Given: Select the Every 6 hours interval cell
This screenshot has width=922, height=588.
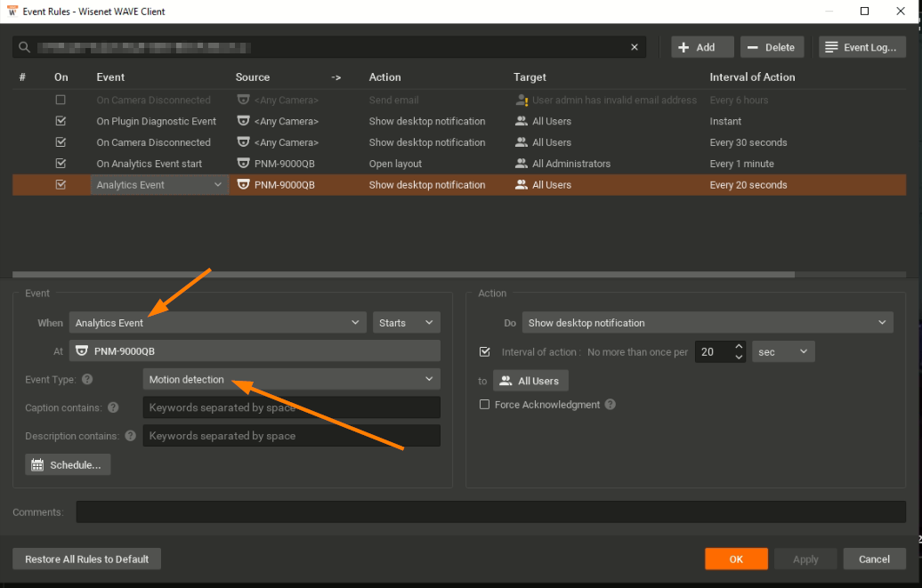Looking at the screenshot, I should (739, 100).
